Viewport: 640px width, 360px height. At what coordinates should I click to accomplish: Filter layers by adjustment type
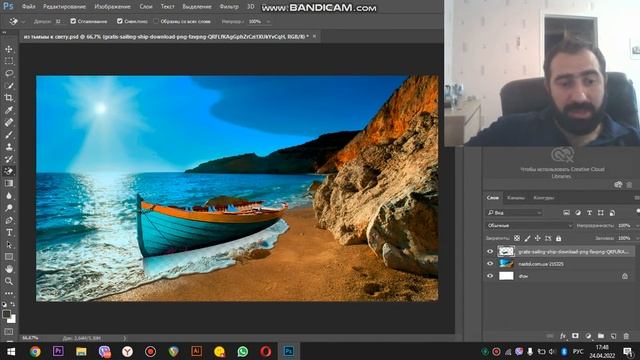(x=578, y=213)
